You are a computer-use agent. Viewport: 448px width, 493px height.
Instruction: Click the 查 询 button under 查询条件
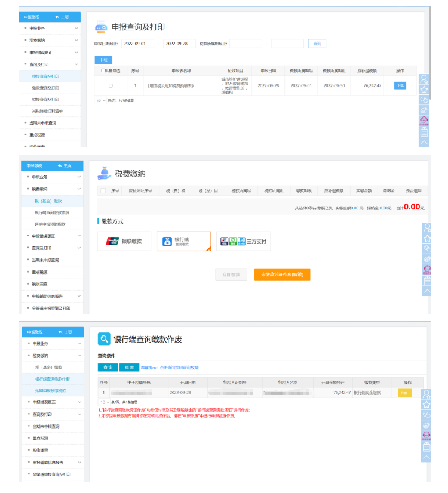click(x=108, y=368)
